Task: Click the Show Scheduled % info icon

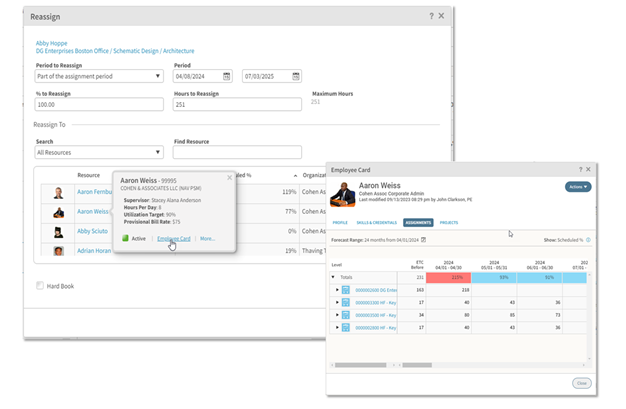Action: coord(588,240)
